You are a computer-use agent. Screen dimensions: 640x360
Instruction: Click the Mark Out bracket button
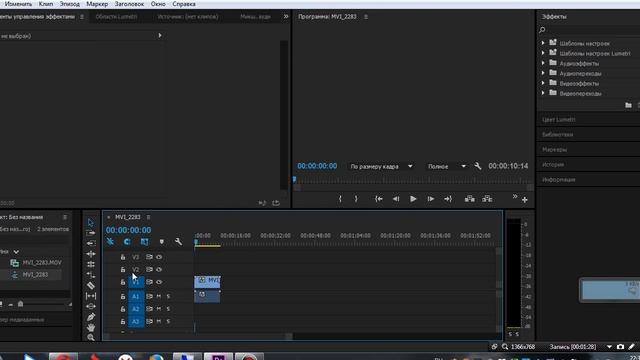click(x=356, y=199)
